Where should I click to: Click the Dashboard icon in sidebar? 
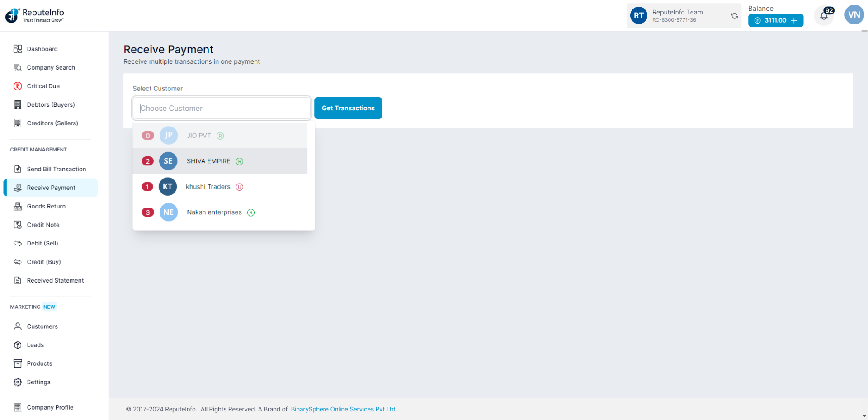click(x=18, y=49)
